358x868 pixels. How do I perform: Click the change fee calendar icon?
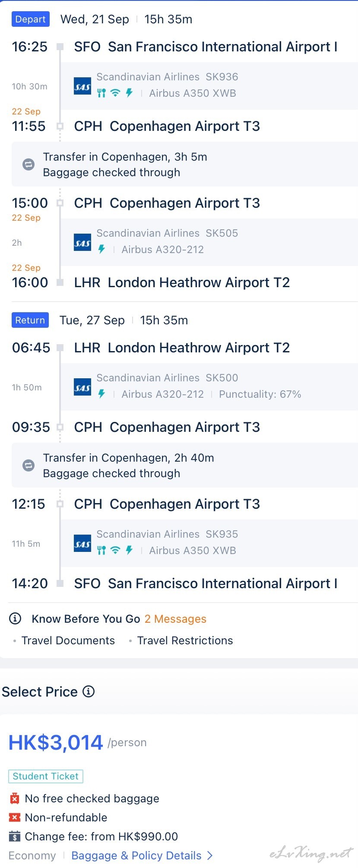pos(15,836)
